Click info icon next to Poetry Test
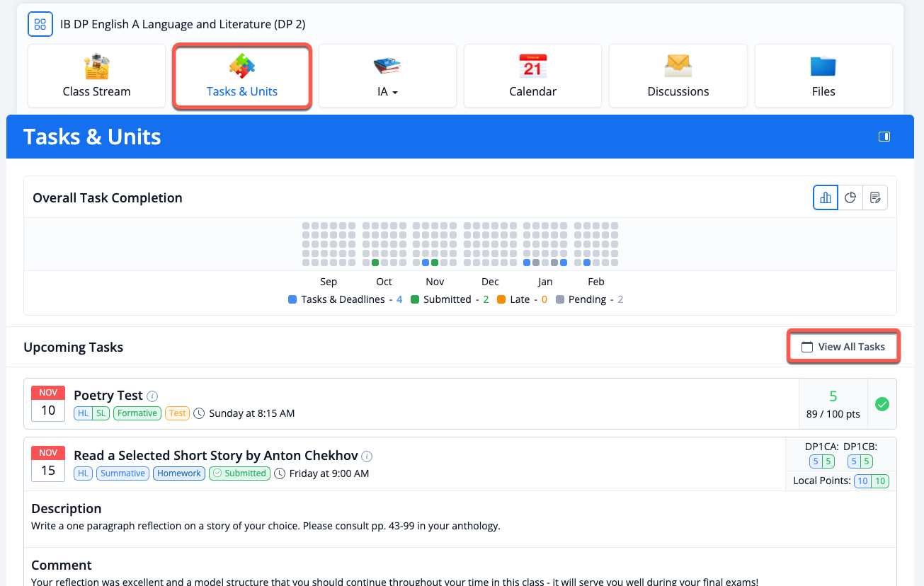 click(x=152, y=396)
